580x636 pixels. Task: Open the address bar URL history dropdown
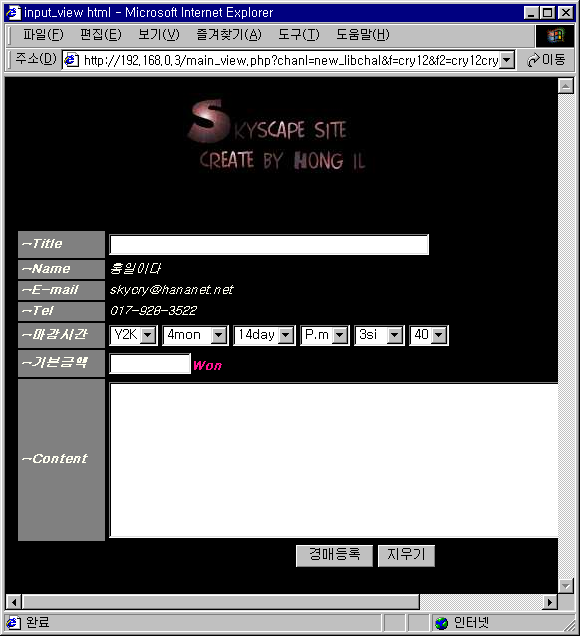(x=507, y=60)
